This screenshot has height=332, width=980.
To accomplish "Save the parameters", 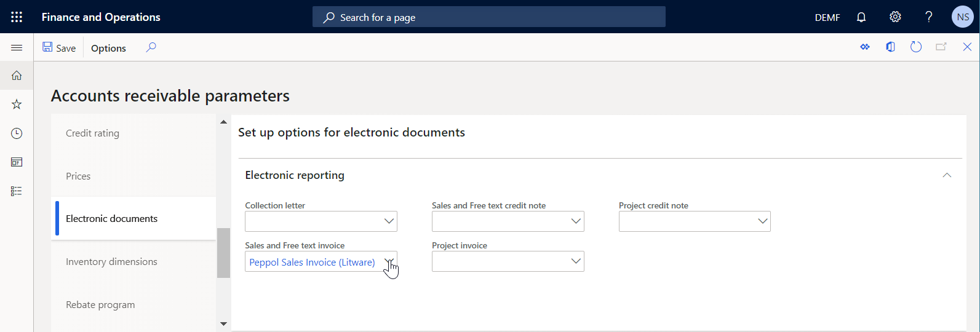I will pyautogui.click(x=59, y=47).
